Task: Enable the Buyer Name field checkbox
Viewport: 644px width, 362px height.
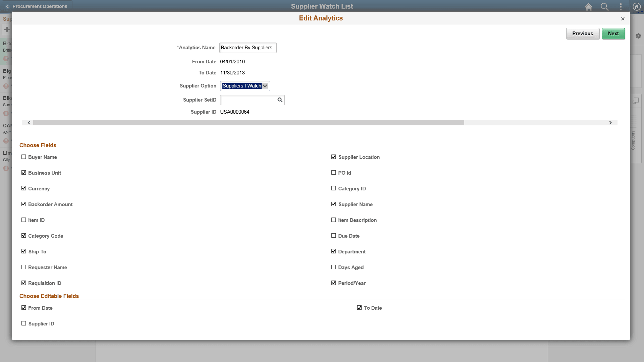Action: (23, 157)
